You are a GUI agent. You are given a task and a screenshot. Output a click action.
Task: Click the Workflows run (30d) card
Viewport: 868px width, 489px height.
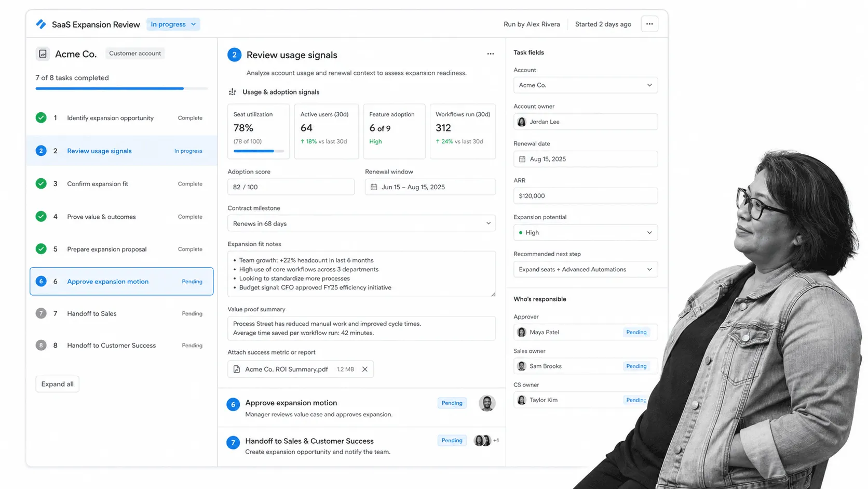point(463,131)
